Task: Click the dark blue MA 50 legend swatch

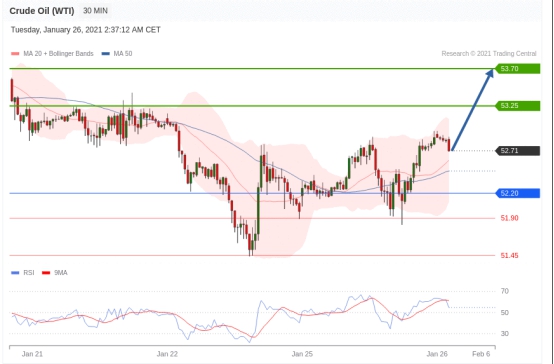Action: pos(106,54)
